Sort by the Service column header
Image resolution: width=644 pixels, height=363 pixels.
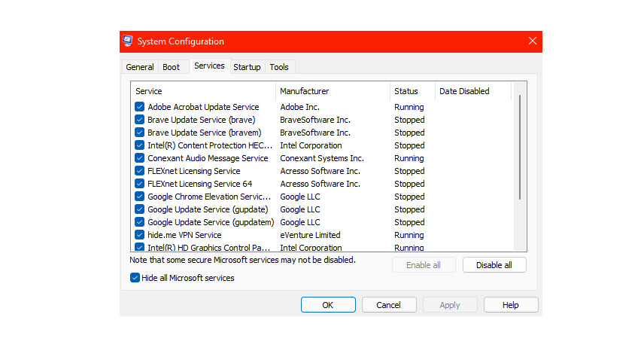[x=203, y=91]
